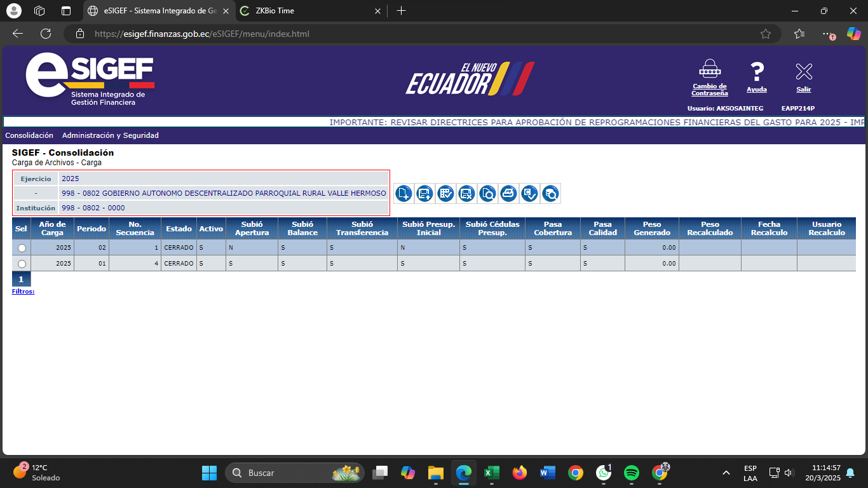Open the Ayuda help link

coord(756,90)
